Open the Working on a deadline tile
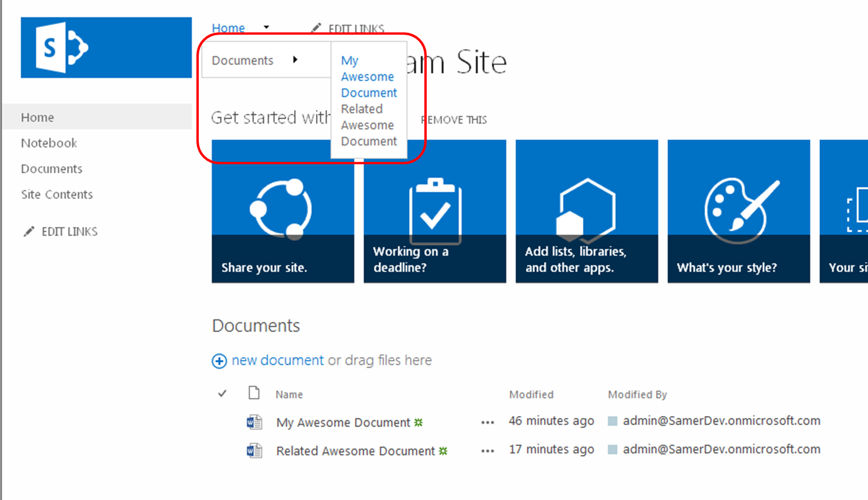Screen dimensions: 868x500 pyautogui.click(x=435, y=211)
